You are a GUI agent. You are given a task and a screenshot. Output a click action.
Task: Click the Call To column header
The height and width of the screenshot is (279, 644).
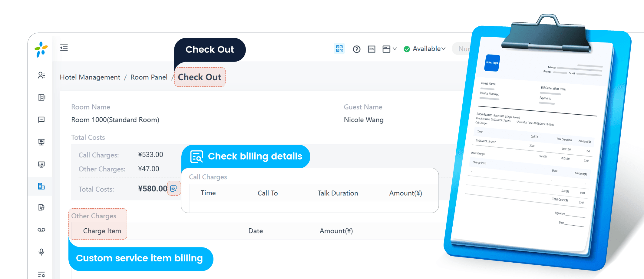pyautogui.click(x=268, y=193)
